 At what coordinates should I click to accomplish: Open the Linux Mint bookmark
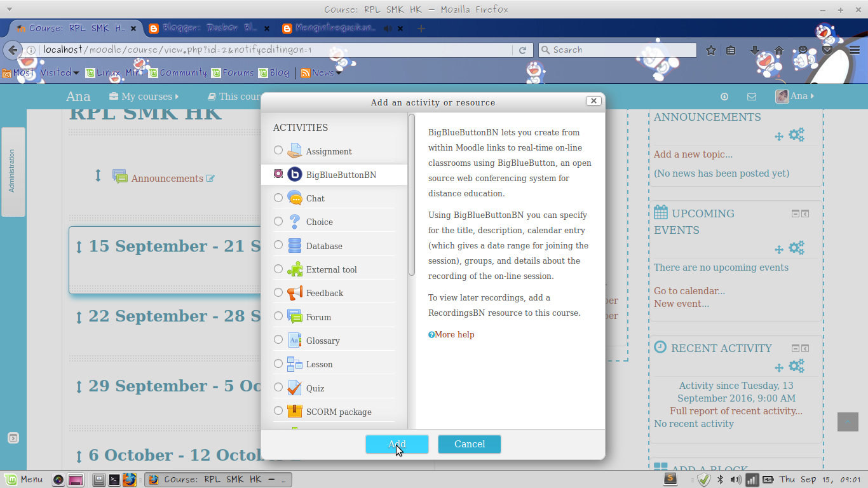(115, 72)
